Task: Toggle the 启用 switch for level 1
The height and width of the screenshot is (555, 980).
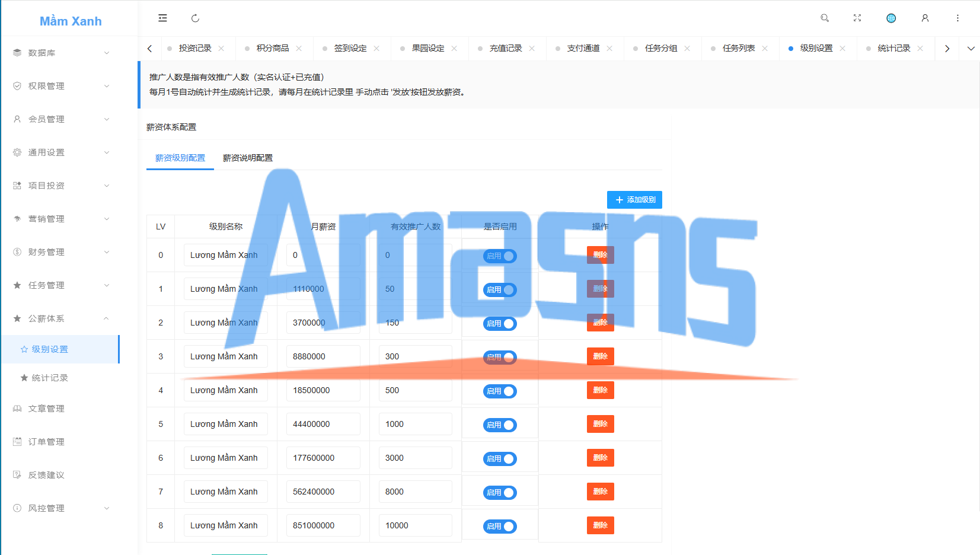Action: (x=500, y=290)
